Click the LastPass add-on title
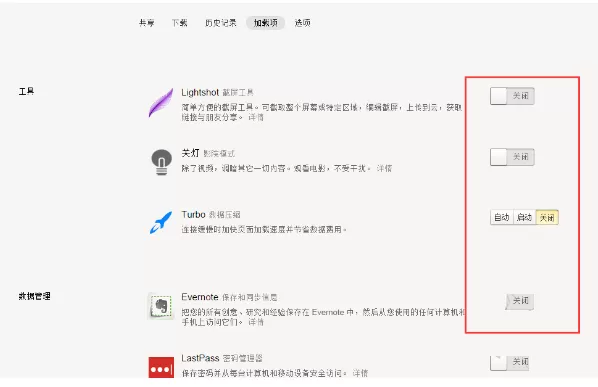 pyautogui.click(x=200, y=358)
